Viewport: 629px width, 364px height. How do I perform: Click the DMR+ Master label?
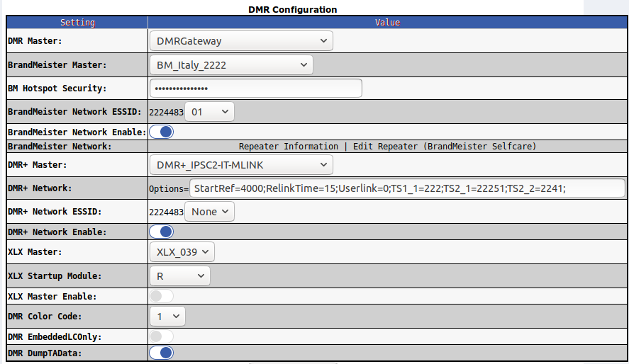38,164
